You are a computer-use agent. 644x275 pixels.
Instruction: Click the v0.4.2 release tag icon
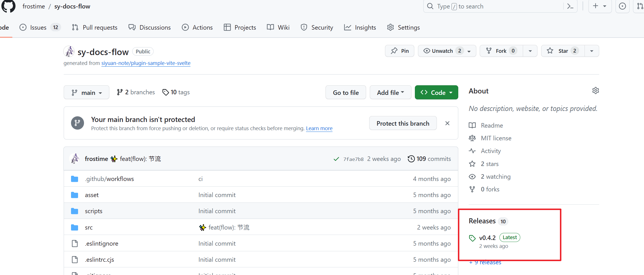click(472, 238)
